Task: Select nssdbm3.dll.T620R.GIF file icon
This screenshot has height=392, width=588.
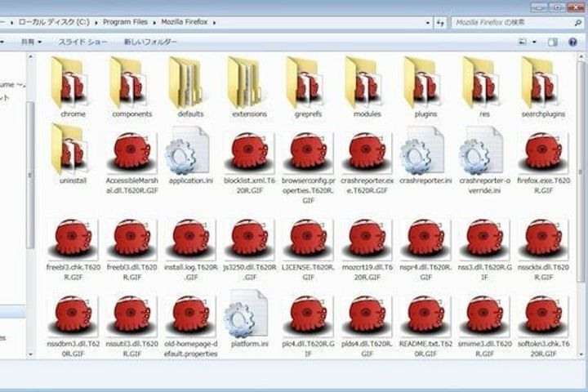Action: [x=73, y=316]
